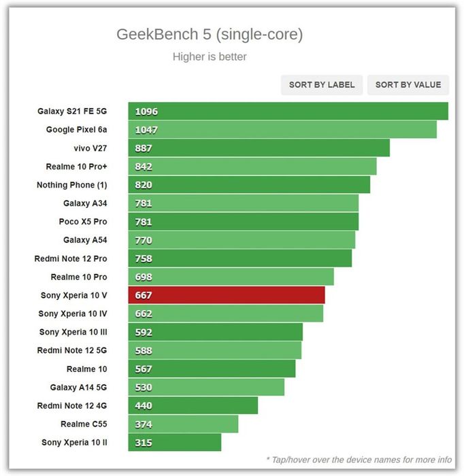Image resolution: width=464 pixels, height=476 pixels.
Task: Click the Sort by Label button
Action: coord(322,85)
